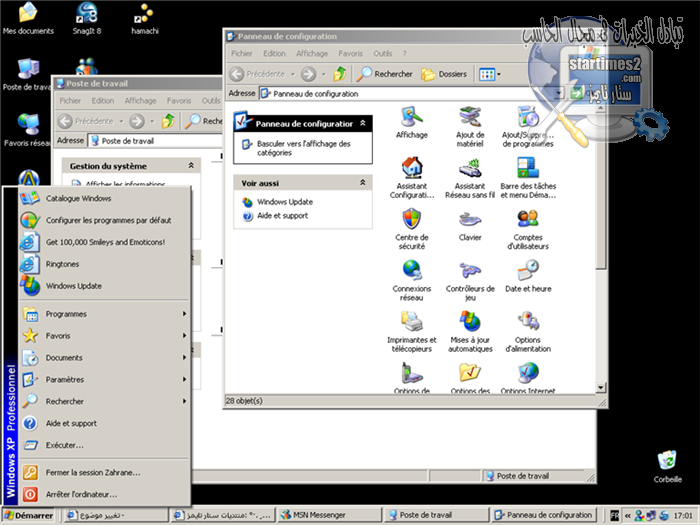Switch to MSN Messenger taskbar button
This screenshot has height=525, width=700.
point(329,515)
